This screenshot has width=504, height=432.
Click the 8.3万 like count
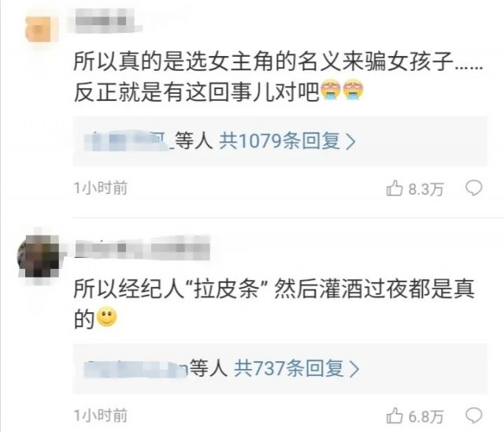[x=426, y=189]
